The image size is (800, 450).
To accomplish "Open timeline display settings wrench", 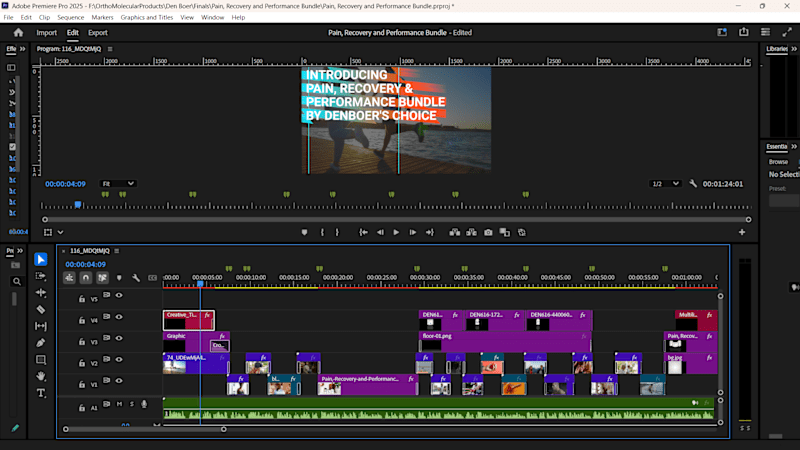I will (136, 278).
